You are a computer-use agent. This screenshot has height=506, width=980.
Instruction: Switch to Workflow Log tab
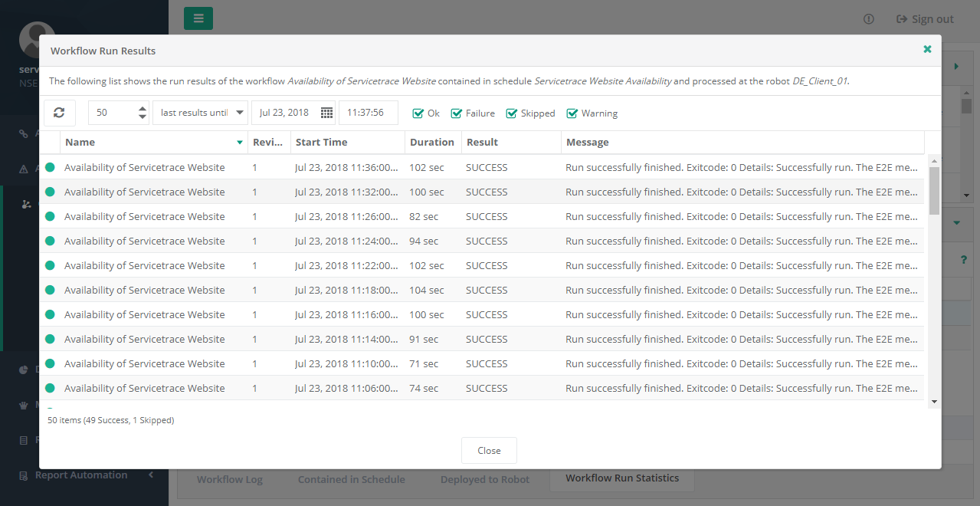pos(230,479)
